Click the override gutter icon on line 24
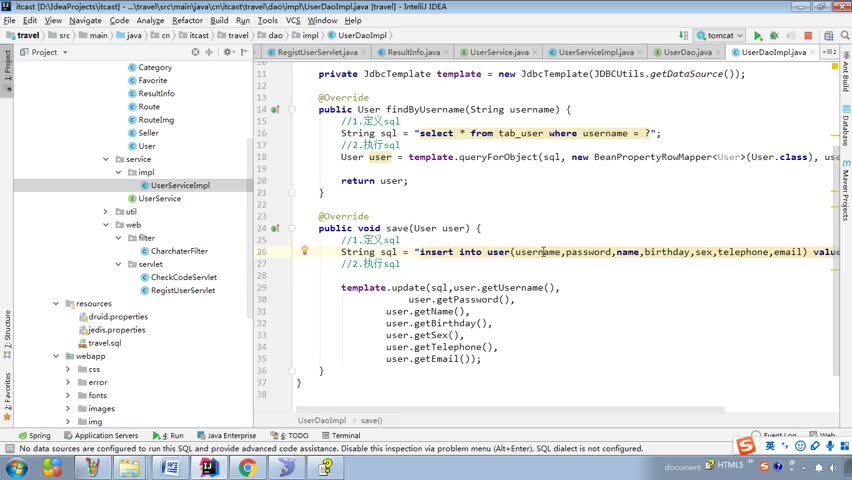The width and height of the screenshot is (852, 480). point(275,228)
